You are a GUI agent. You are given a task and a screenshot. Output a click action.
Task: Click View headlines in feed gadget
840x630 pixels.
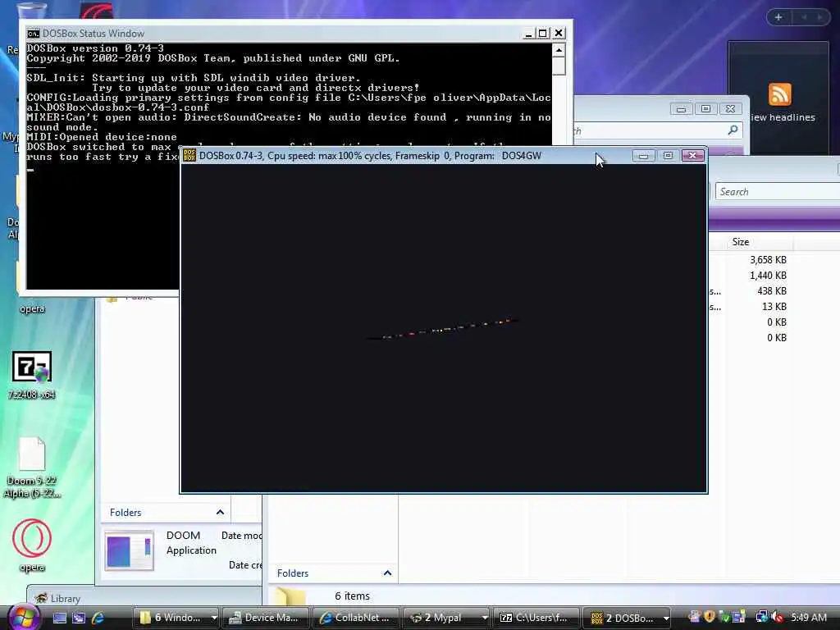[783, 117]
